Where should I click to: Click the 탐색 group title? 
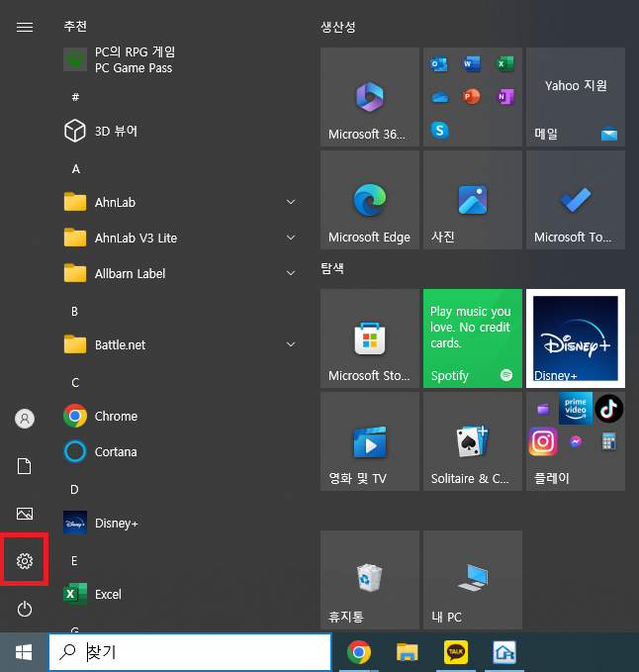point(332,269)
